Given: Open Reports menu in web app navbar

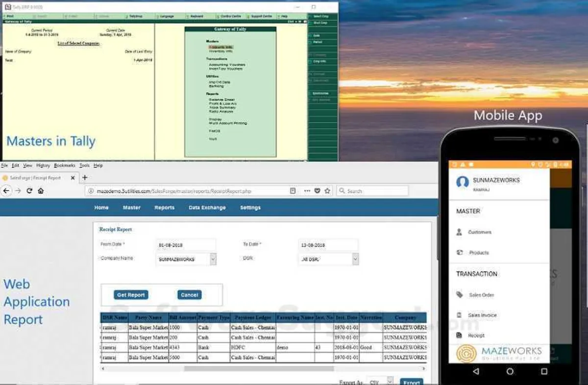Looking at the screenshot, I should pyautogui.click(x=165, y=207).
